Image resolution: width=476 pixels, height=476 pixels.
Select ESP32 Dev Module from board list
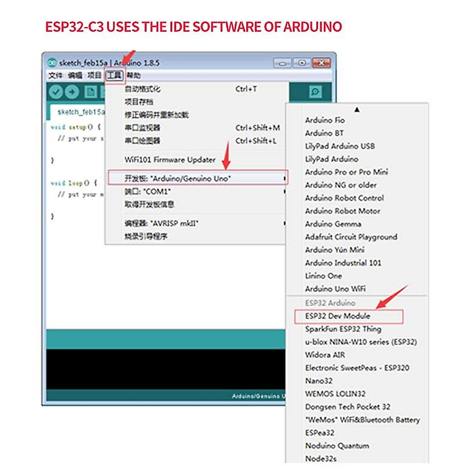tap(338, 316)
